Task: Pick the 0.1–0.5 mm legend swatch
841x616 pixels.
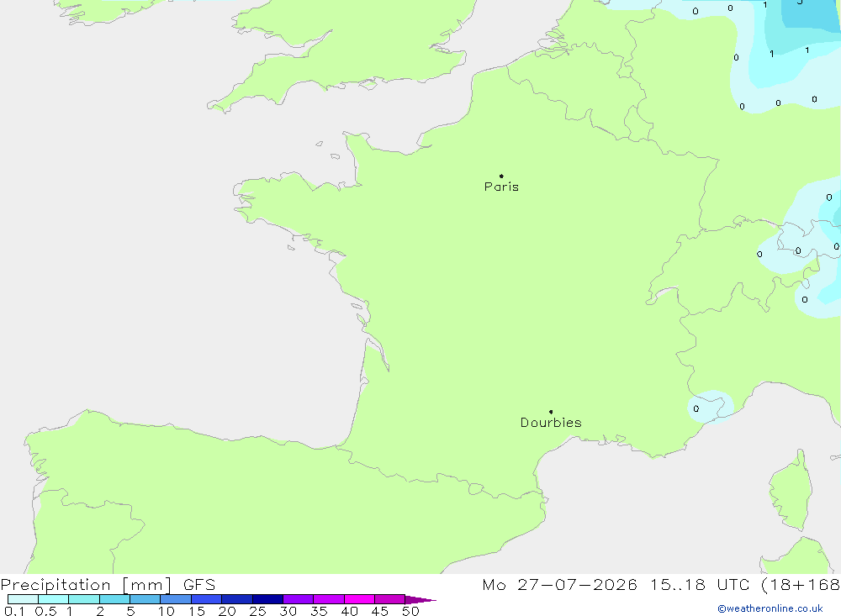Action: (x=23, y=599)
